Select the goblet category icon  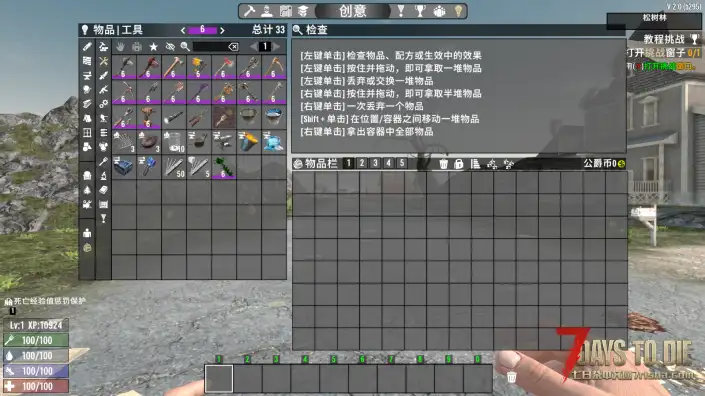[x=103, y=218]
